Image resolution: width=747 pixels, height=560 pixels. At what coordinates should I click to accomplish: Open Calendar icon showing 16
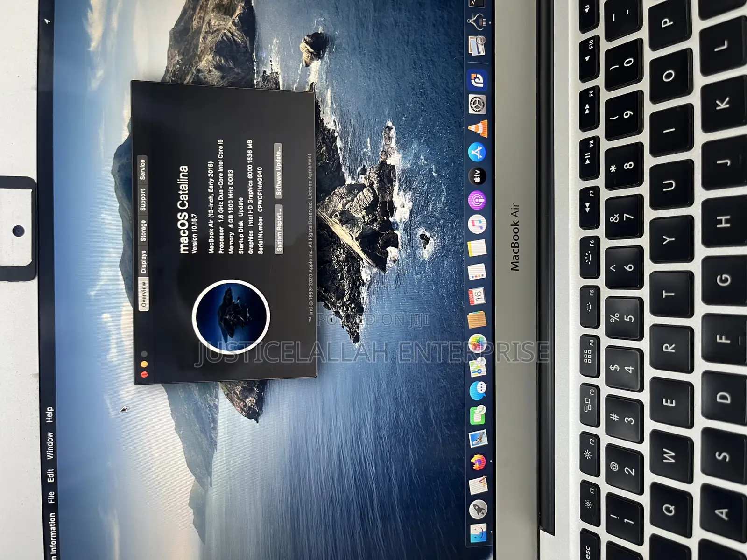[478, 295]
